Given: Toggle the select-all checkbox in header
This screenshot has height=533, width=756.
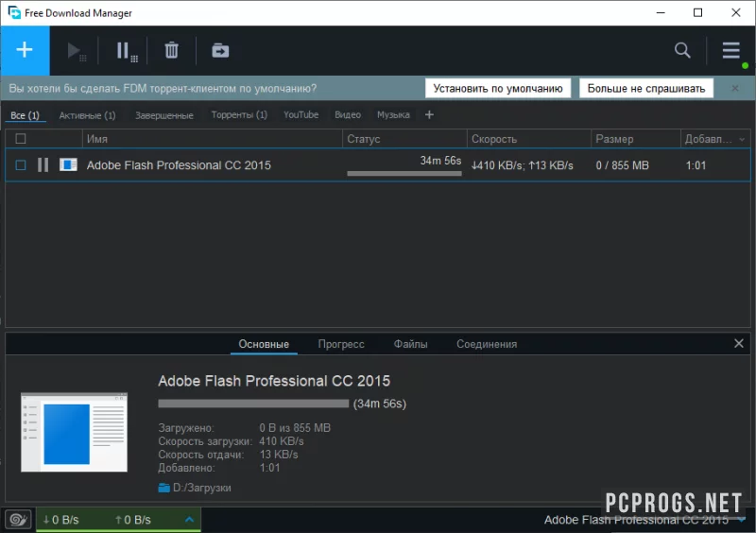Looking at the screenshot, I should pos(21,139).
